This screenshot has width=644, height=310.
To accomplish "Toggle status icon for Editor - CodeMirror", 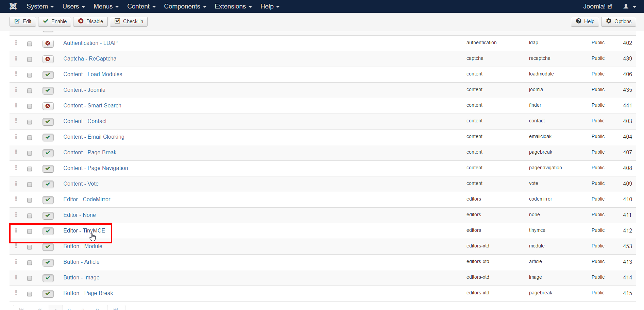I will click(x=48, y=200).
